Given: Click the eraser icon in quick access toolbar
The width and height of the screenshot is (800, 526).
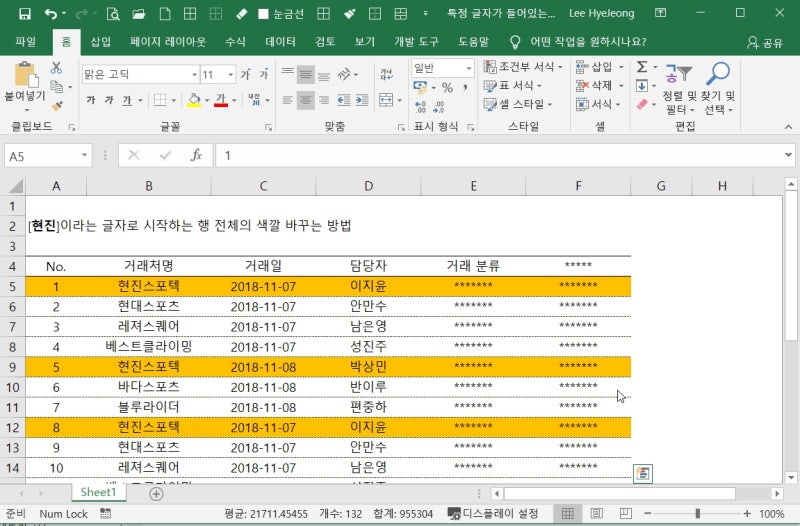Looking at the screenshot, I should 241,14.
